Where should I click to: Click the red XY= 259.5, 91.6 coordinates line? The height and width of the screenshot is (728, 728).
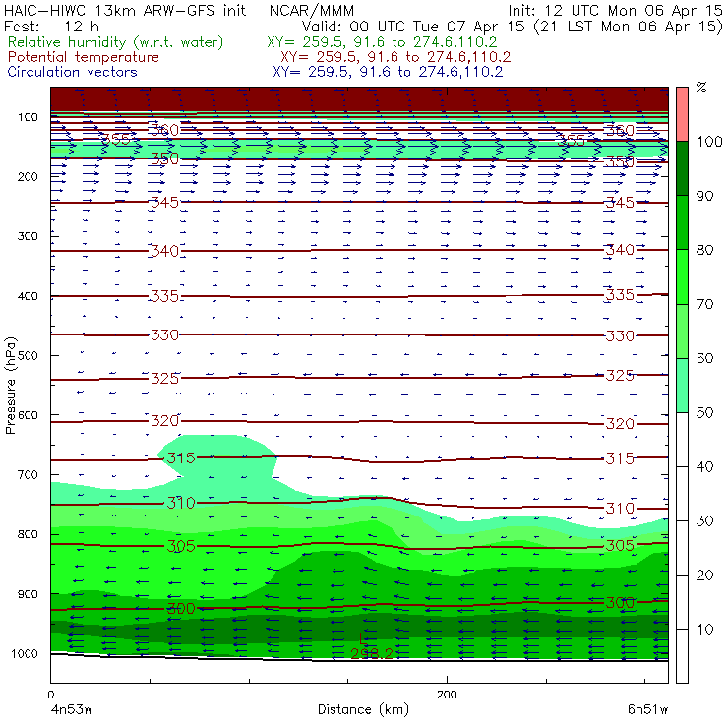click(395, 57)
